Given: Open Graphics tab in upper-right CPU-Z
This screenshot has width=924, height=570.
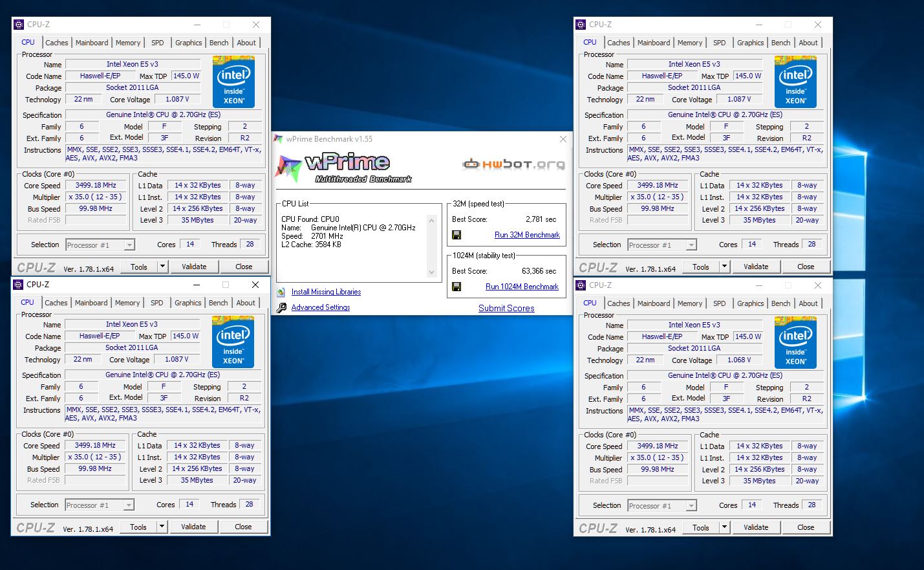Looking at the screenshot, I should (750, 43).
